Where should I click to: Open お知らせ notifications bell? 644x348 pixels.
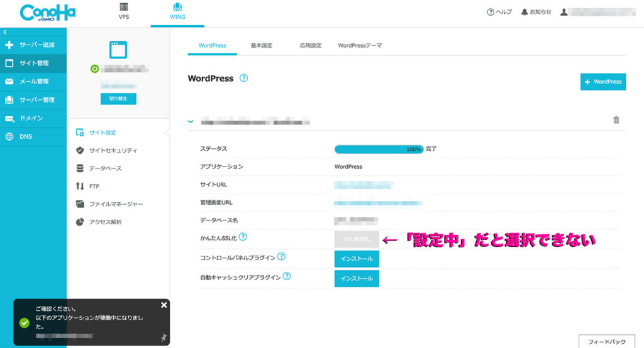pyautogui.click(x=536, y=12)
